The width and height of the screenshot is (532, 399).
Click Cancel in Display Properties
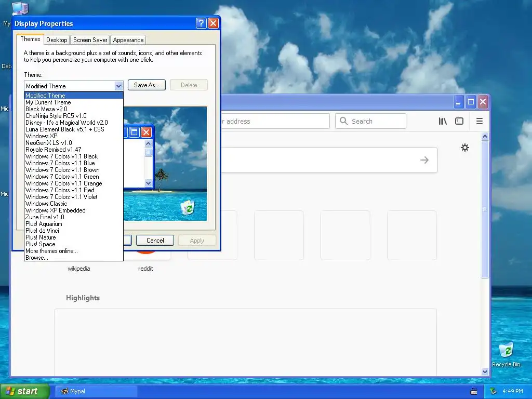click(155, 241)
